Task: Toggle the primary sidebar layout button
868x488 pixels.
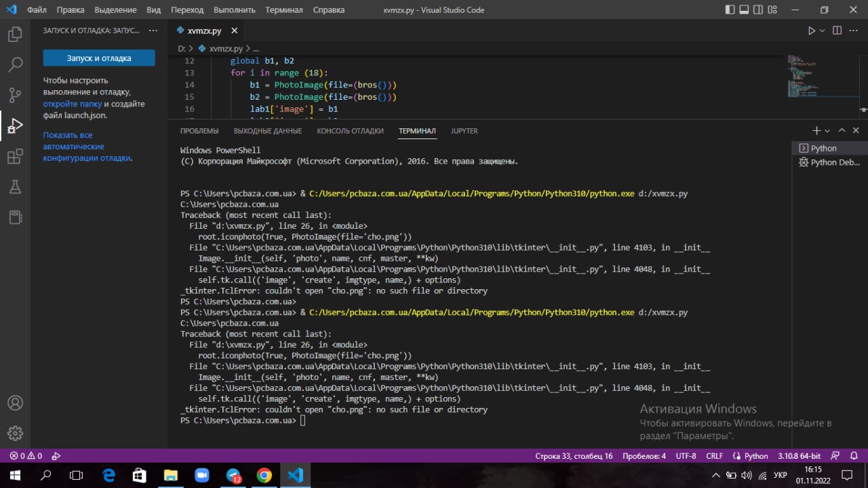Action: tap(730, 10)
